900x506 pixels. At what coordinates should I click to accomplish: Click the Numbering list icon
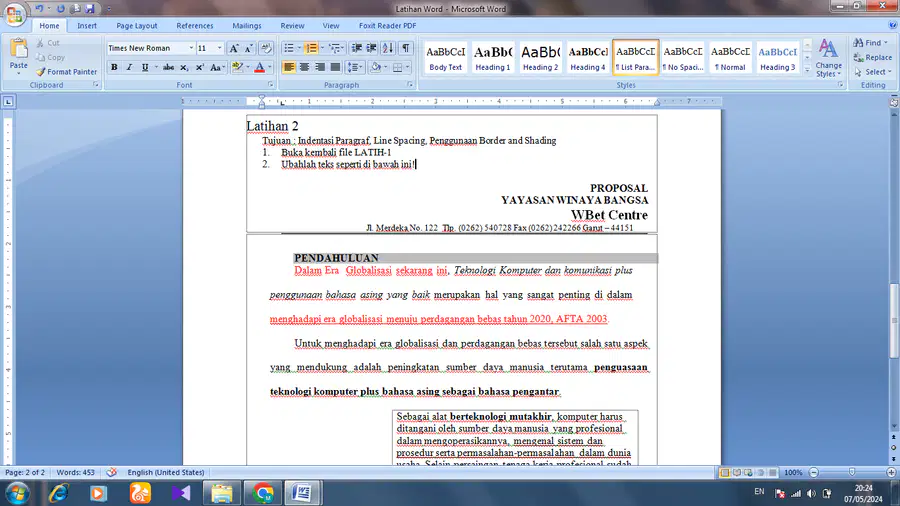[x=311, y=48]
